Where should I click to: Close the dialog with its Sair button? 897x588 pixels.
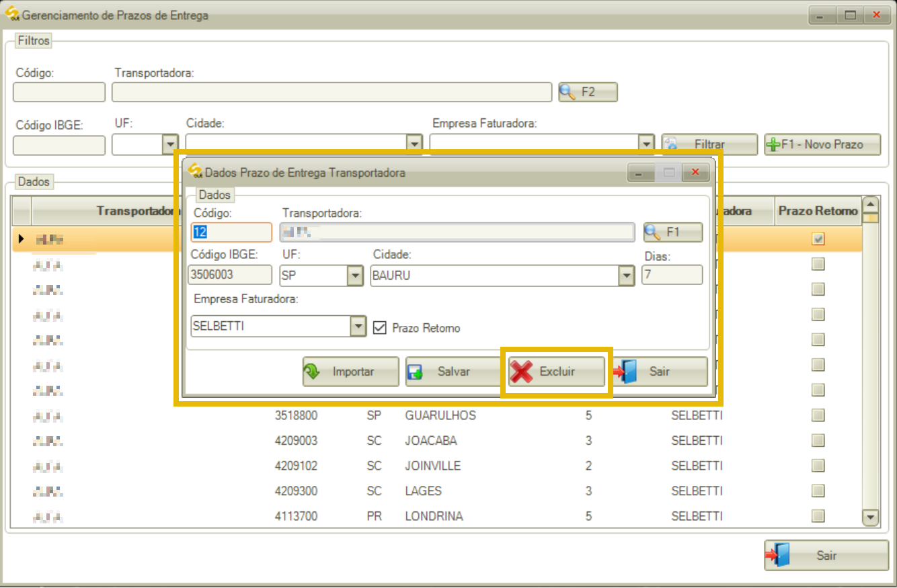660,372
